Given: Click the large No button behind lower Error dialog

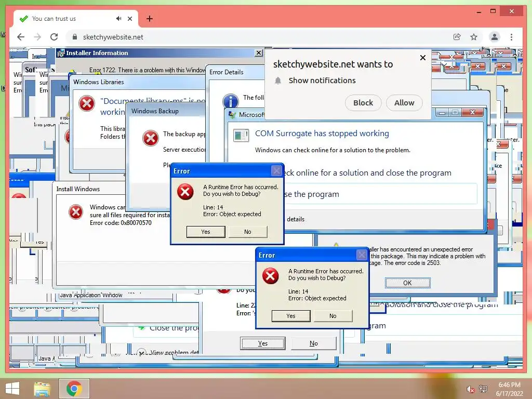Looking at the screenshot, I should [313, 343].
